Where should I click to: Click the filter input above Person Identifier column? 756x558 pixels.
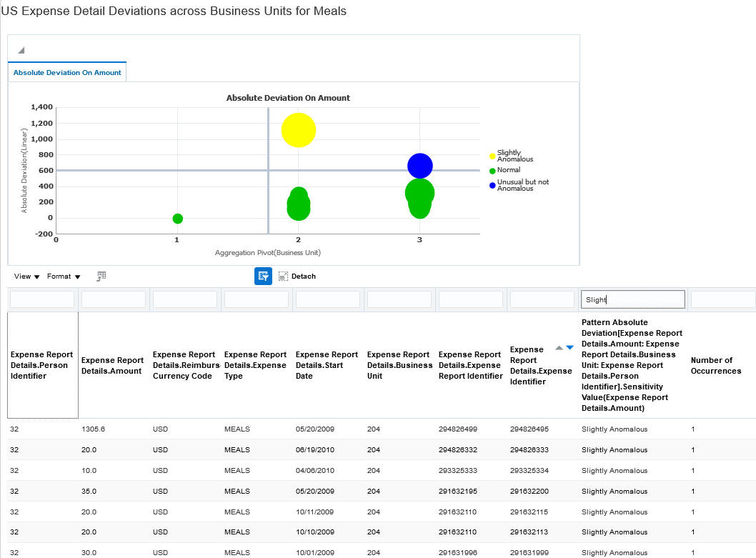coord(41,299)
